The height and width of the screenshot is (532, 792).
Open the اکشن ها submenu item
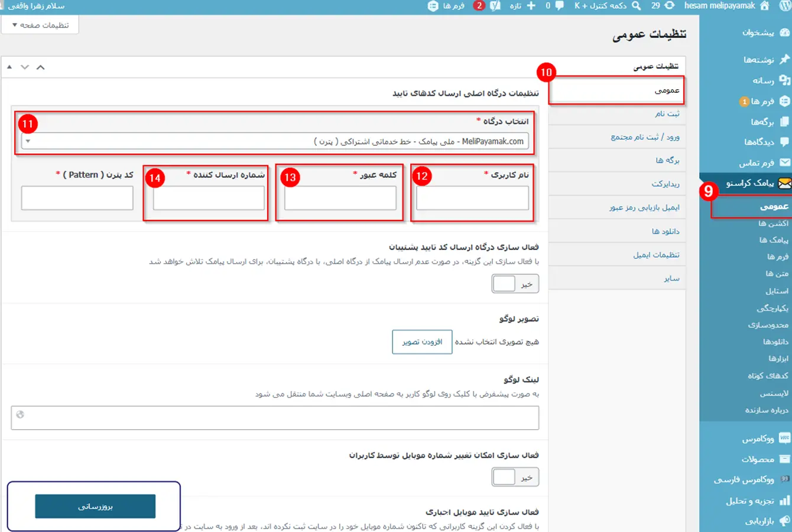point(774,223)
